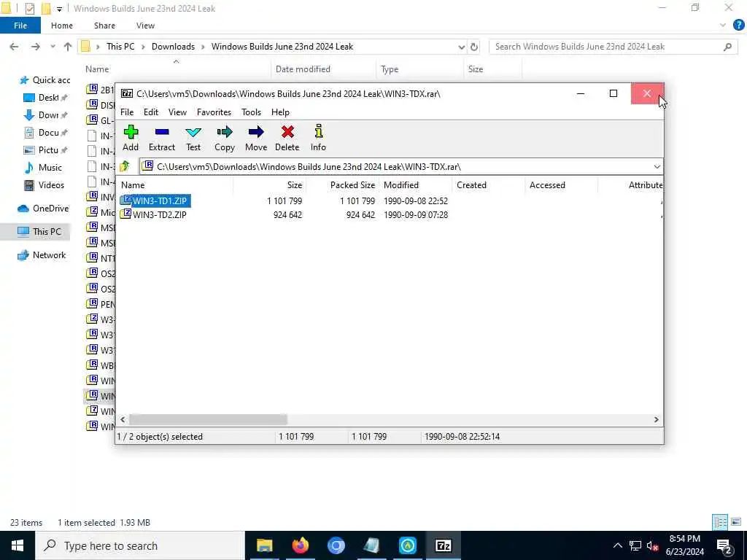This screenshot has height=560, width=747.
Task: Switch Explorer to large icons view
Action: (x=736, y=522)
